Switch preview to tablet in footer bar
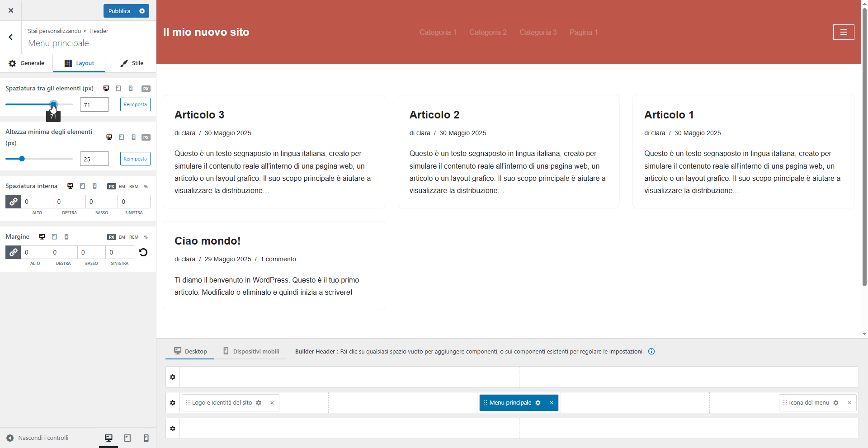 (x=127, y=438)
